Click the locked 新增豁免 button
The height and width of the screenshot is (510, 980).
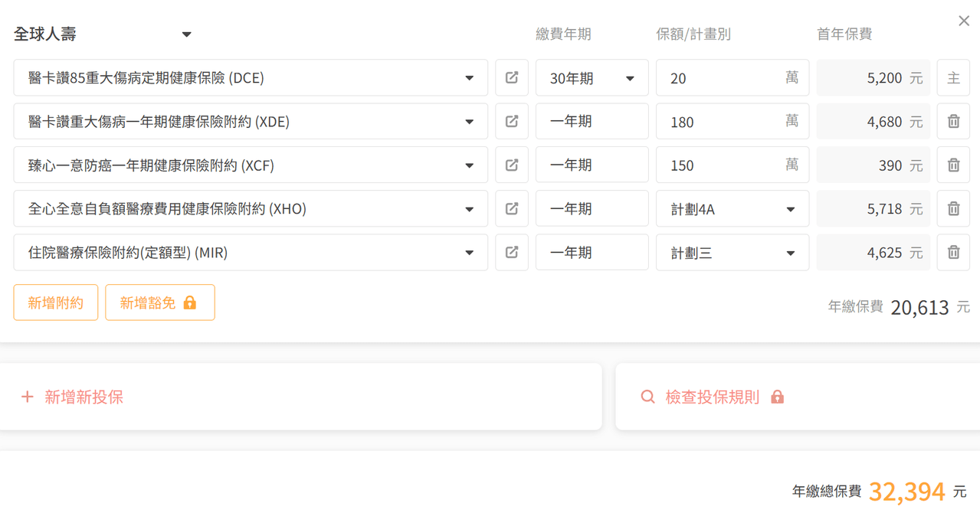click(159, 302)
